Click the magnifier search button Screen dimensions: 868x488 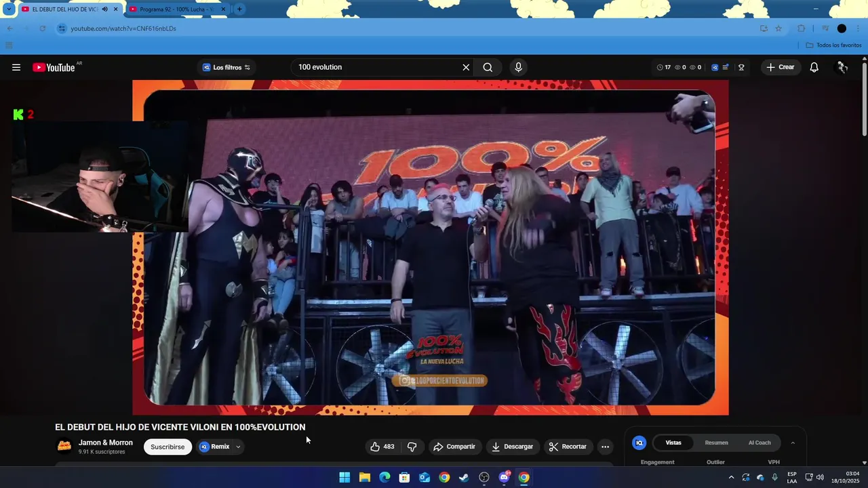488,67
